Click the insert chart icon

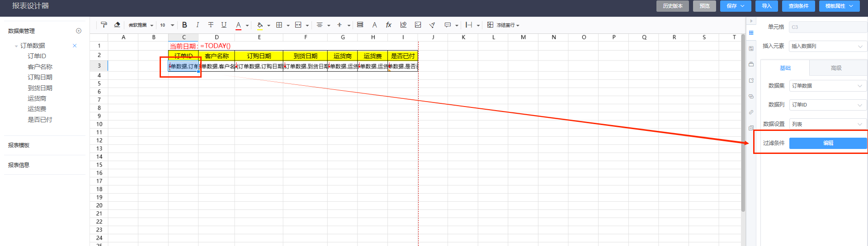pyautogui.click(x=403, y=25)
